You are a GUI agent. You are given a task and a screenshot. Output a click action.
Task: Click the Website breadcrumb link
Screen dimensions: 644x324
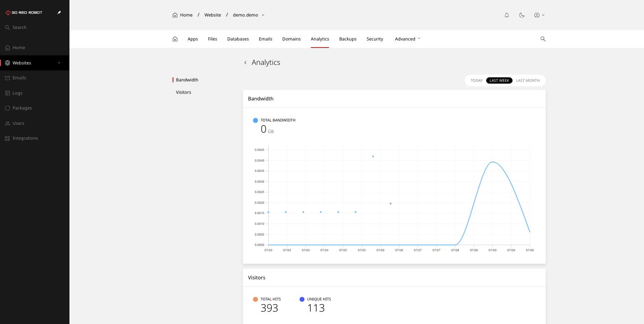click(212, 15)
